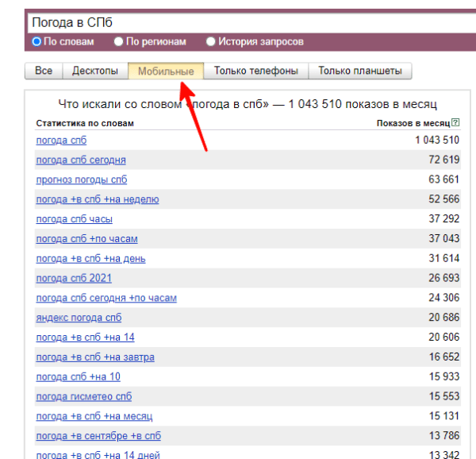476x459 pixels.
Task: Click 'погода +в спб +на месяц' link
Action: coord(94,416)
